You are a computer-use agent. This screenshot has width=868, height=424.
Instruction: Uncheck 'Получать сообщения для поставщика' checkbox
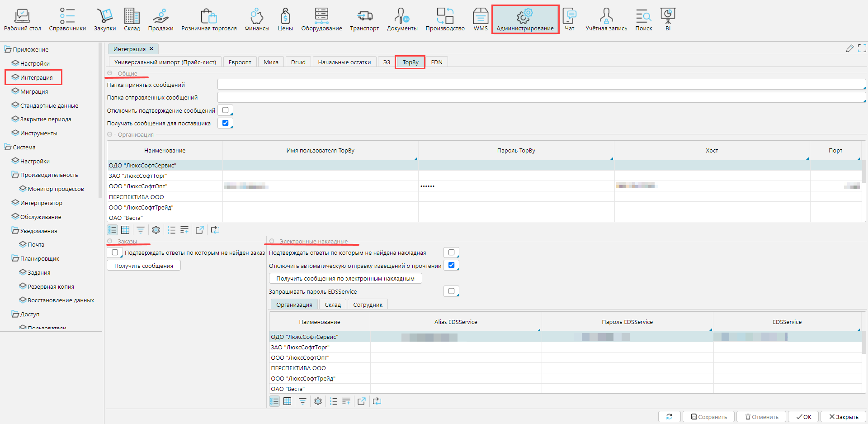(x=225, y=123)
